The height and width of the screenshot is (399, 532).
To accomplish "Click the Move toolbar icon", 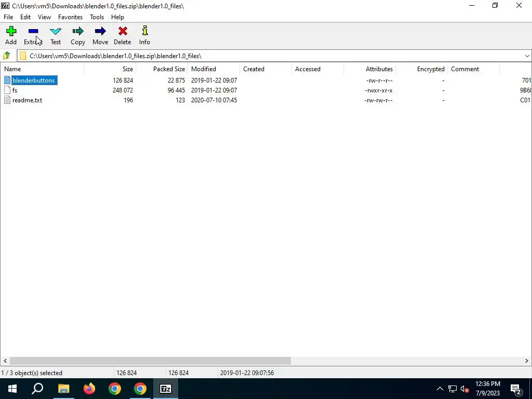I will pyautogui.click(x=100, y=31).
